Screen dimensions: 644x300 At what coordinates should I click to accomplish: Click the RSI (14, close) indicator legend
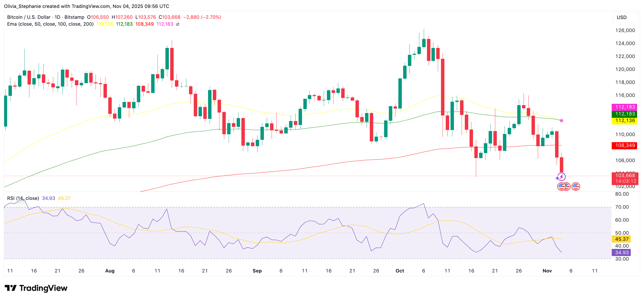(x=23, y=198)
